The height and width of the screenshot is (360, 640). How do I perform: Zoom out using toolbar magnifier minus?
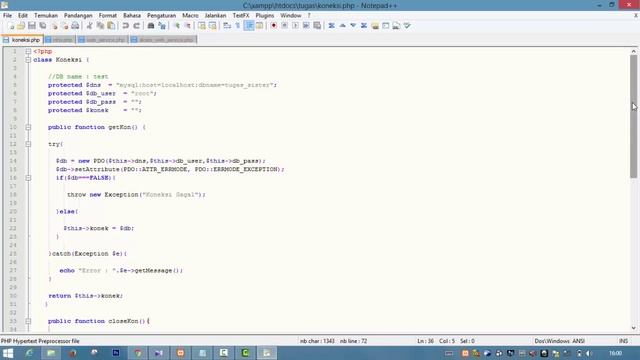tap(188, 26)
